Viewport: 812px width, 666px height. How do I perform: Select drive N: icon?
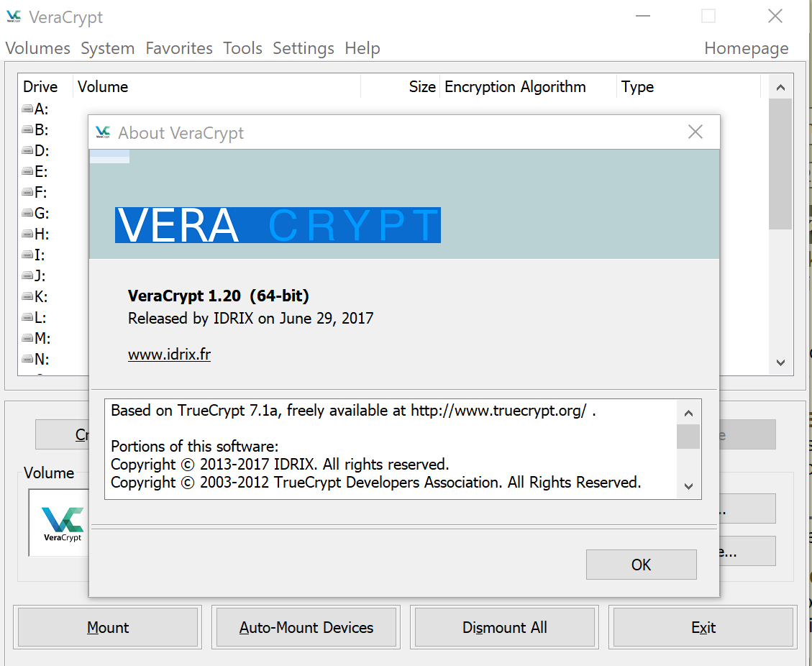27,359
